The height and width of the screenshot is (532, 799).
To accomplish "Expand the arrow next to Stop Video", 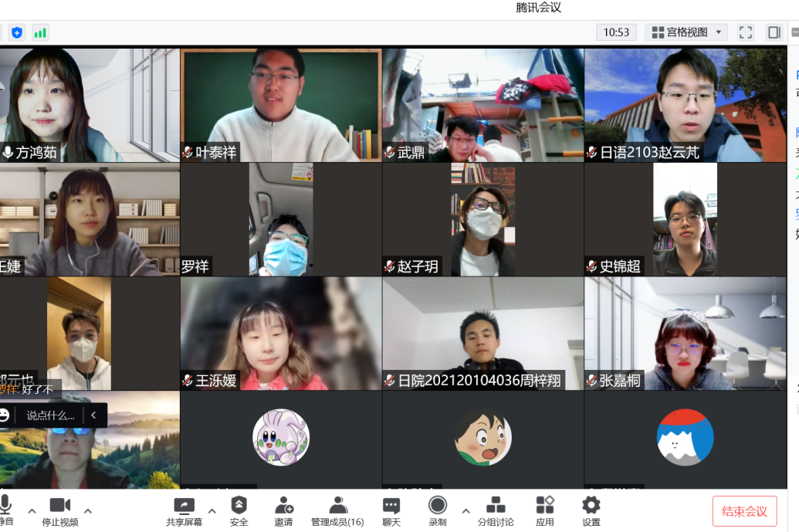I will [x=88, y=510].
